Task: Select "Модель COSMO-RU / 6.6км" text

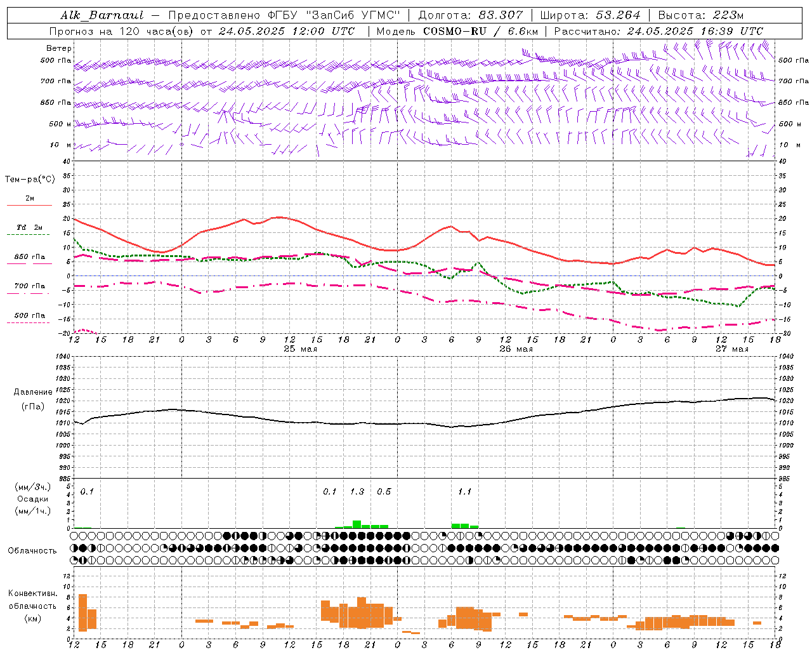Action: [457, 31]
